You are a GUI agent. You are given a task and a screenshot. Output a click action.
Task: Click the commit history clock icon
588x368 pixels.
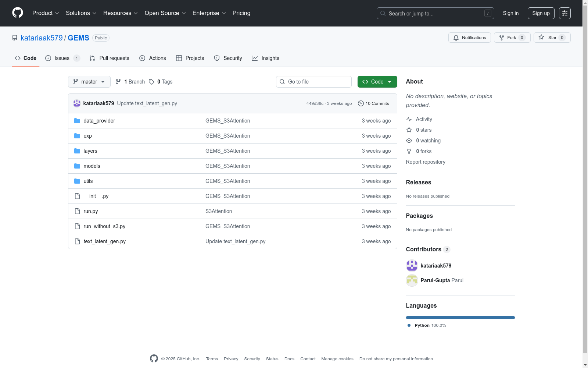[x=361, y=103]
